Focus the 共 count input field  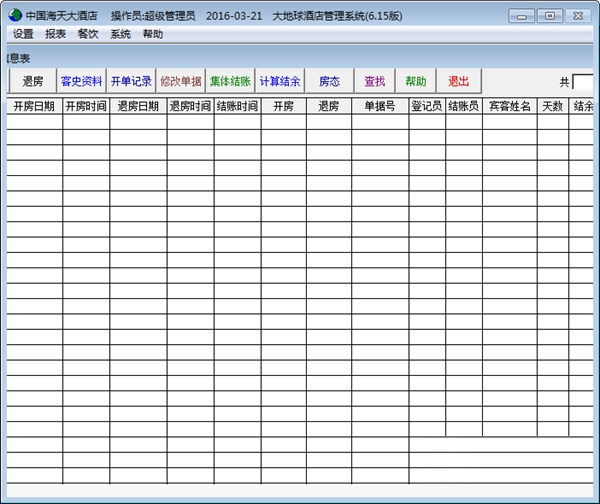(x=583, y=82)
